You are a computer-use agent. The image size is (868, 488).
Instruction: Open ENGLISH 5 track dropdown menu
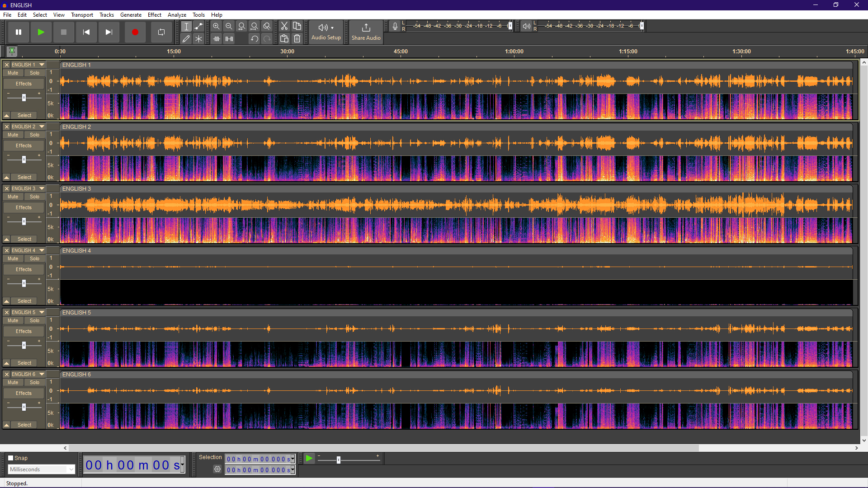point(42,312)
